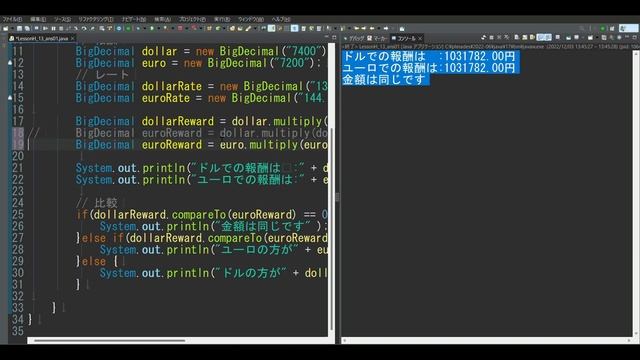Close the コンソール view tab

pyautogui.click(x=420, y=38)
